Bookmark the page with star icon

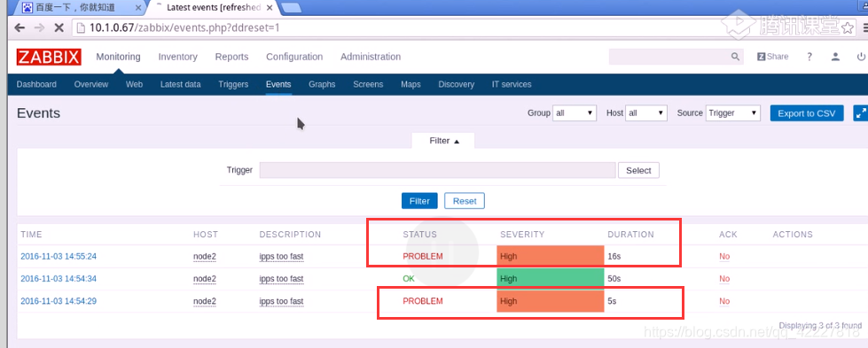848,27
